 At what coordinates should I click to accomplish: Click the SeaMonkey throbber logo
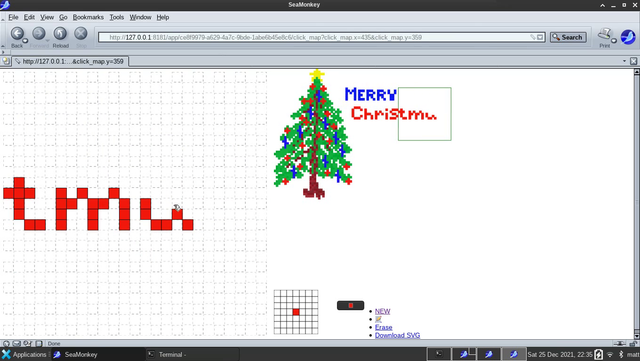[x=628, y=37]
